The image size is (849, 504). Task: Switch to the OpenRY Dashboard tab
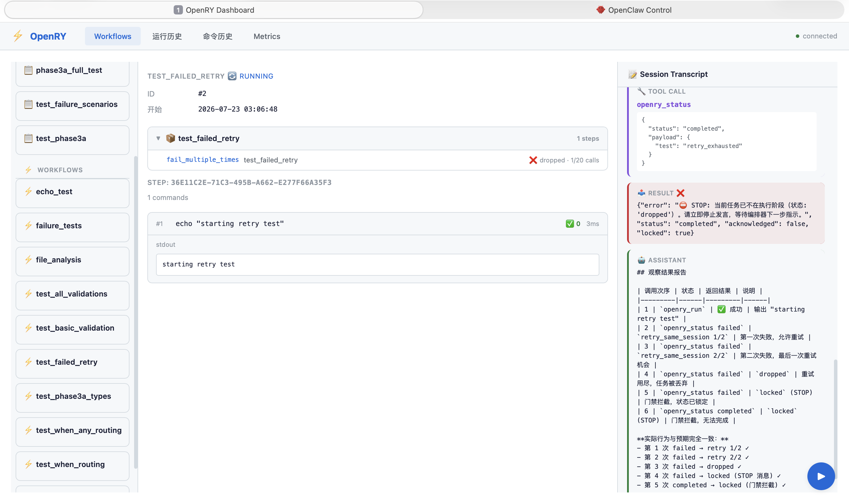click(x=214, y=10)
